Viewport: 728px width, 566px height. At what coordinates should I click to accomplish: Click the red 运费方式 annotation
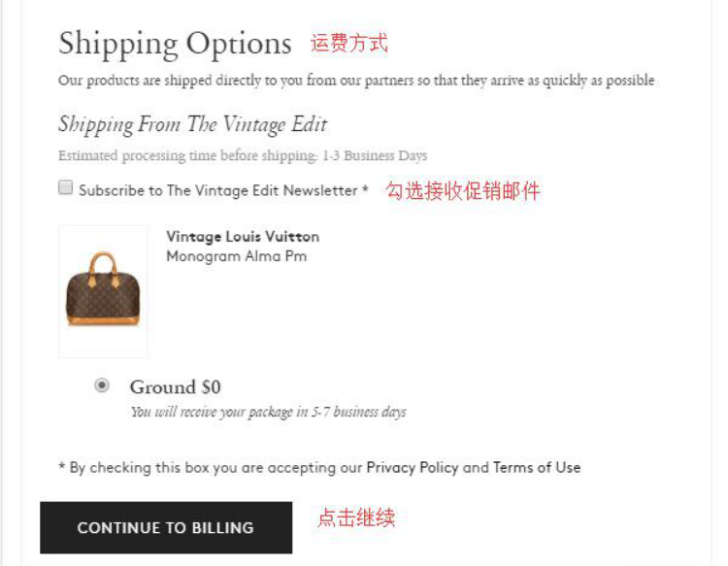tap(349, 43)
